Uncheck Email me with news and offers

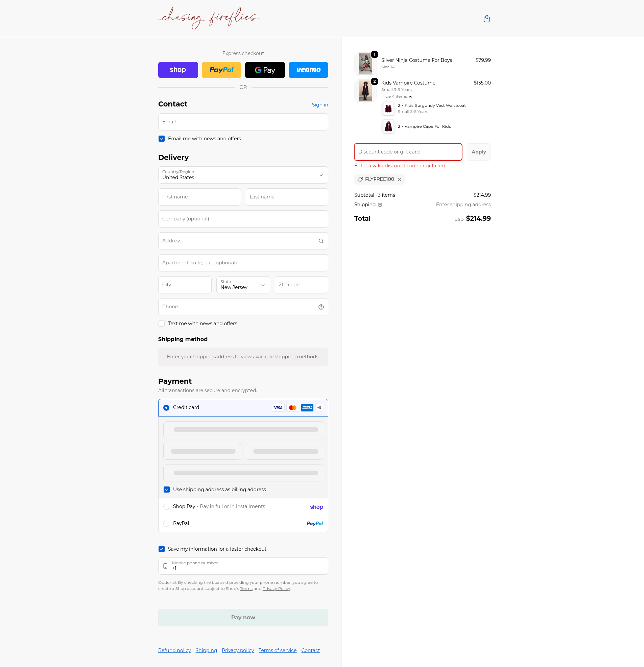click(162, 139)
